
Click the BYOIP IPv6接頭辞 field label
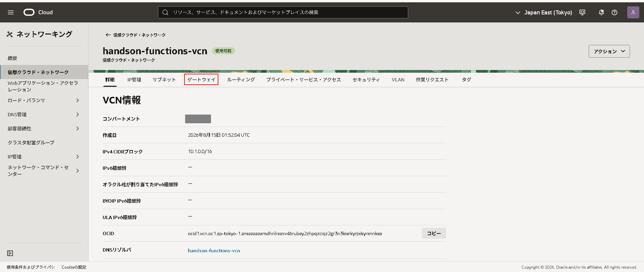pos(122,201)
